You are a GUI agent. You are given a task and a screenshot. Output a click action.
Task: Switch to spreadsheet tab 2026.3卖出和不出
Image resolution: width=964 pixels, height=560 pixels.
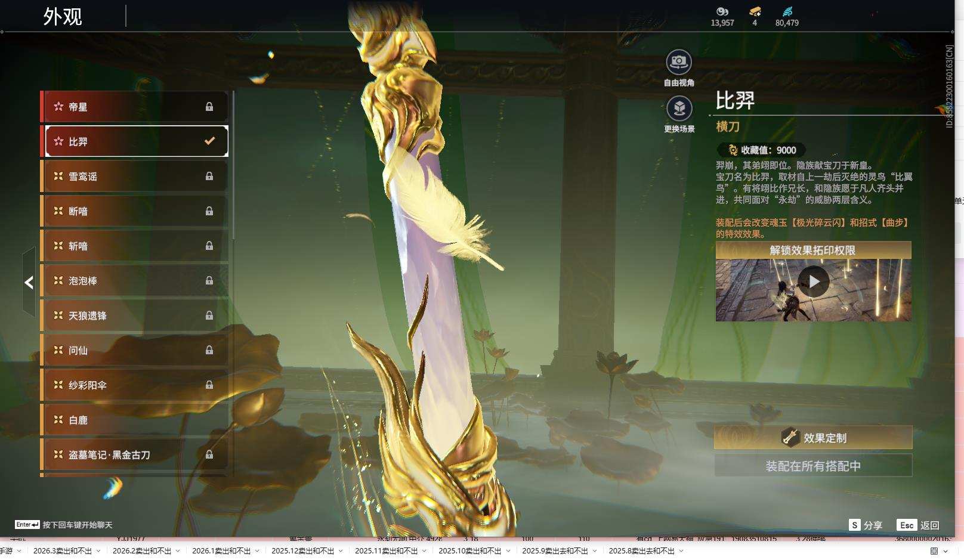coord(63,551)
